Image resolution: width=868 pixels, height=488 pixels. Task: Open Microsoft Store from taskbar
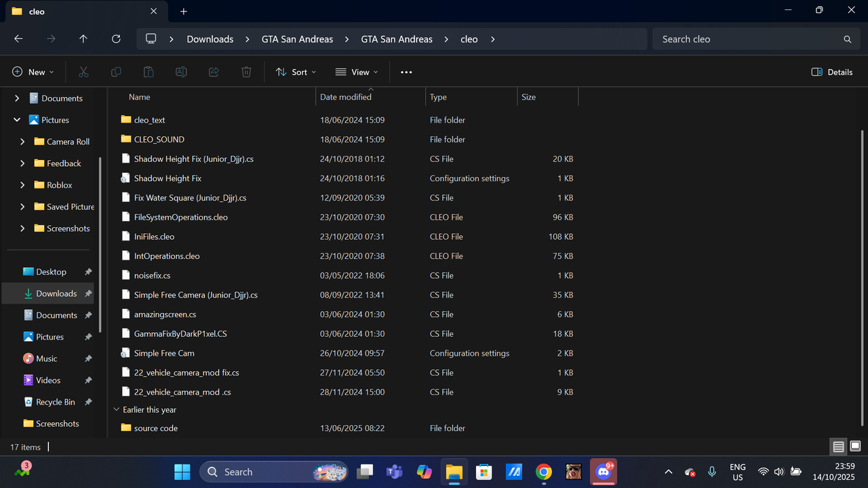(x=484, y=472)
